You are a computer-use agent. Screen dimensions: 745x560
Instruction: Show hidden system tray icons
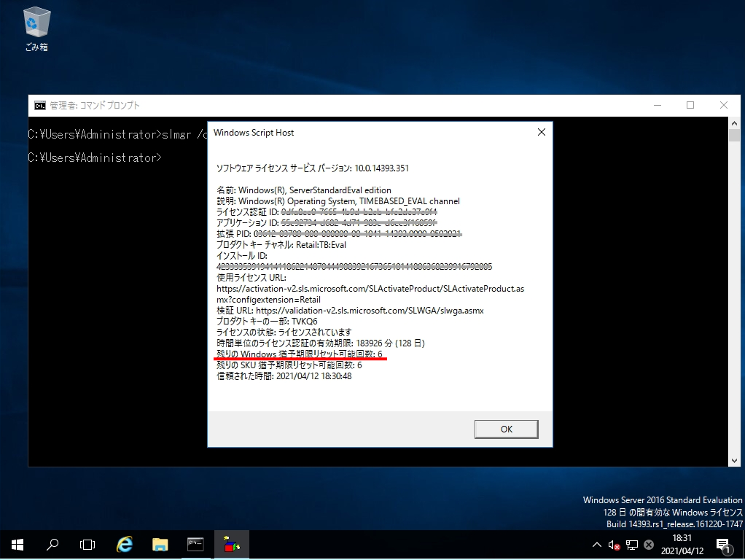(597, 545)
